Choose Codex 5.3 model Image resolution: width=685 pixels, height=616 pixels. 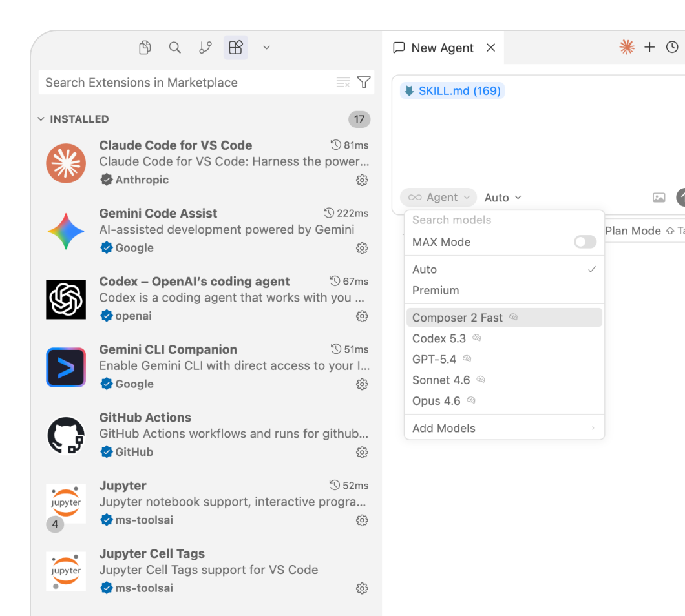[x=505, y=338]
